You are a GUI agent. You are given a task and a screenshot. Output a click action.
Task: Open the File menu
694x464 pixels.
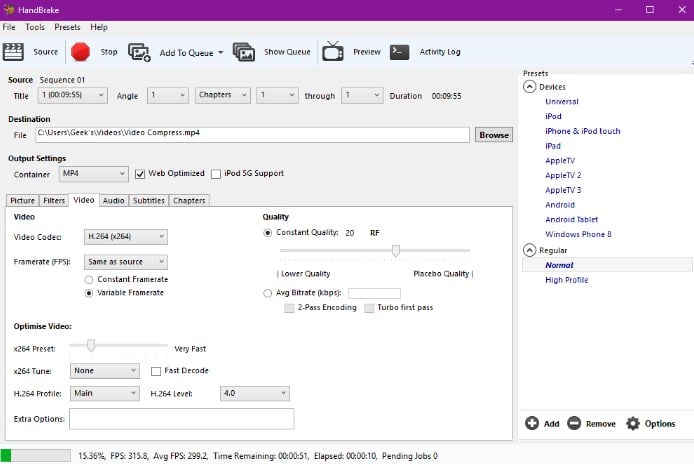click(x=9, y=27)
